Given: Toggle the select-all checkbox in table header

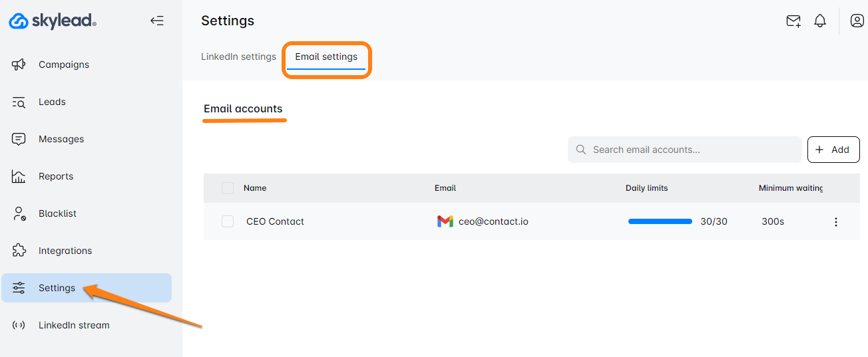Looking at the screenshot, I should pyautogui.click(x=228, y=188).
